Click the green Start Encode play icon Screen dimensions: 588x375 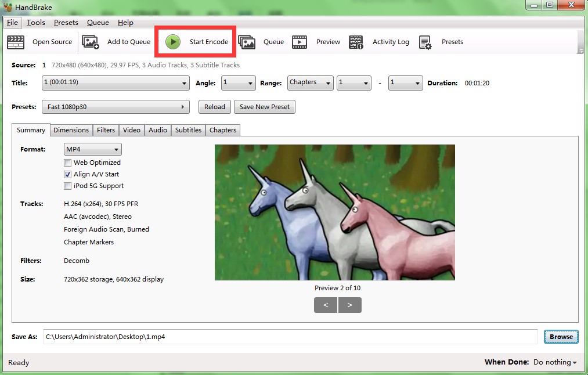click(x=173, y=42)
